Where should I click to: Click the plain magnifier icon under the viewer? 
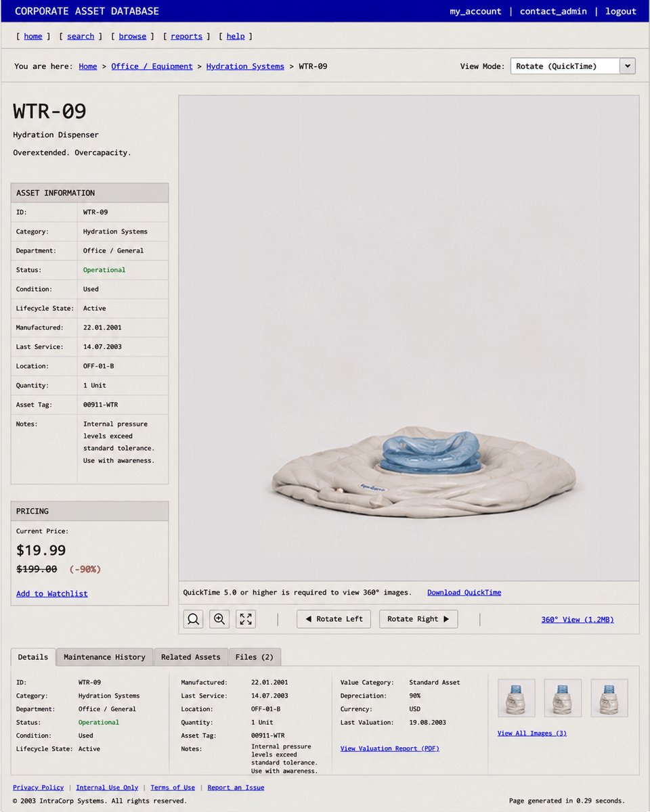pos(194,619)
